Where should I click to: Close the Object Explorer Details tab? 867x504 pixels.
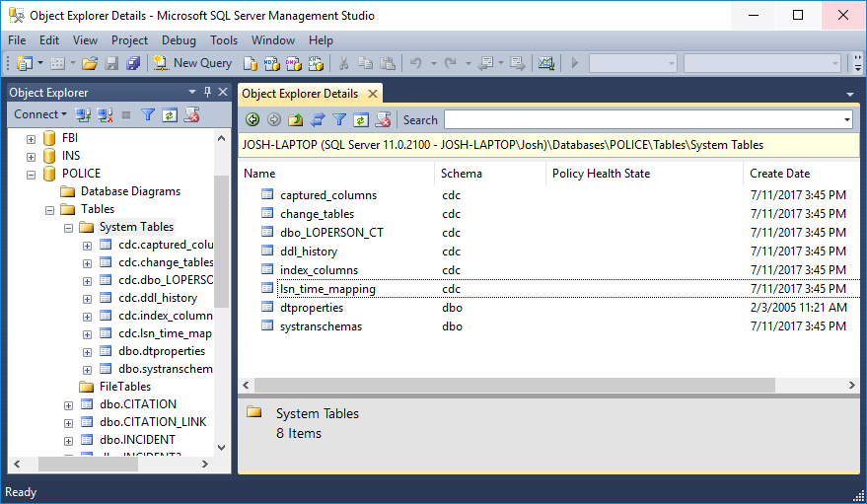(x=373, y=94)
